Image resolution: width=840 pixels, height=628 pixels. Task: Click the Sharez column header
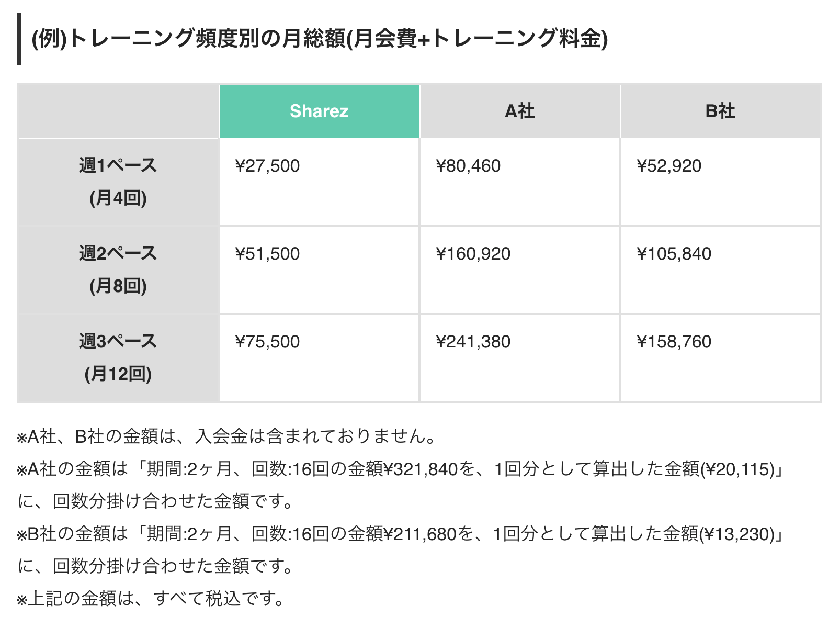(x=319, y=111)
